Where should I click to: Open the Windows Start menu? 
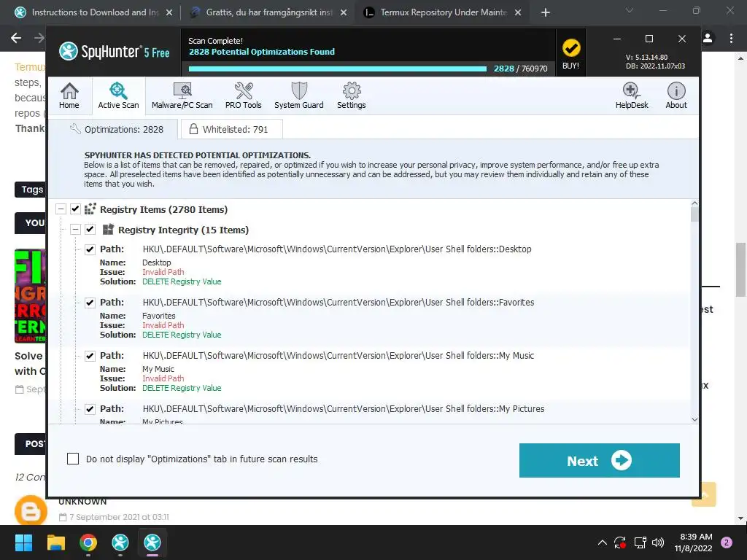pos(23,542)
